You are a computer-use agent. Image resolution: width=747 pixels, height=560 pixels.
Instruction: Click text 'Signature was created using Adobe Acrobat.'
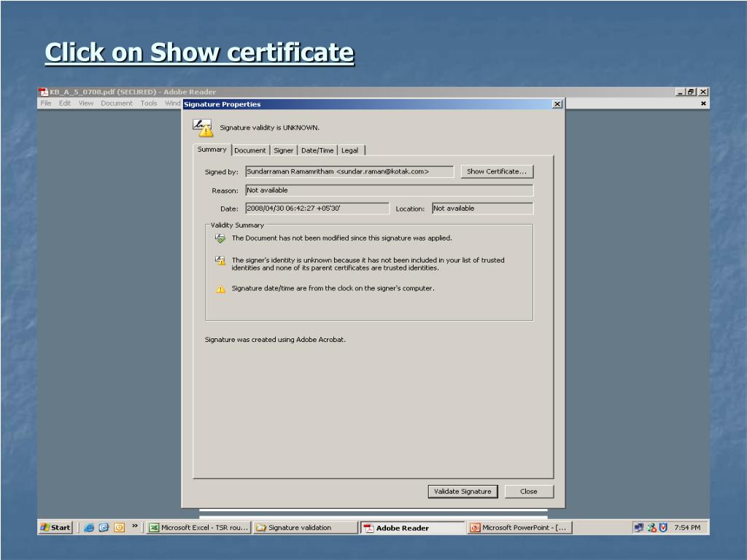click(275, 340)
